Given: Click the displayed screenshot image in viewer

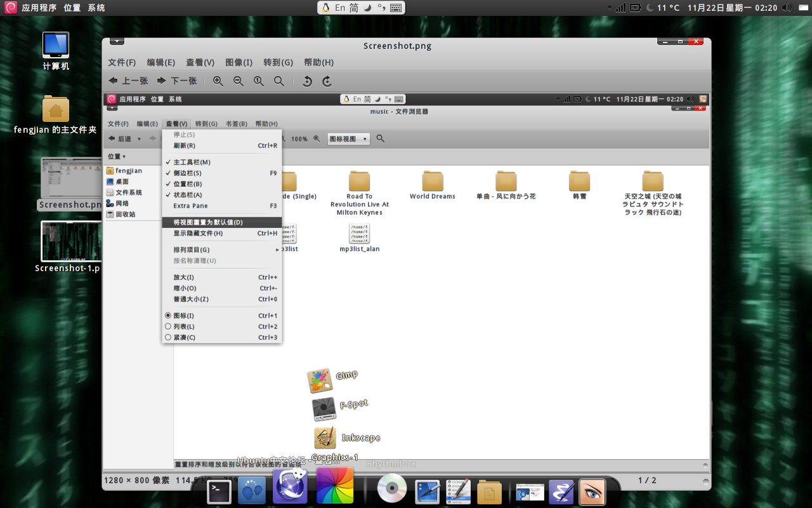Looking at the screenshot, I should coord(406,283).
